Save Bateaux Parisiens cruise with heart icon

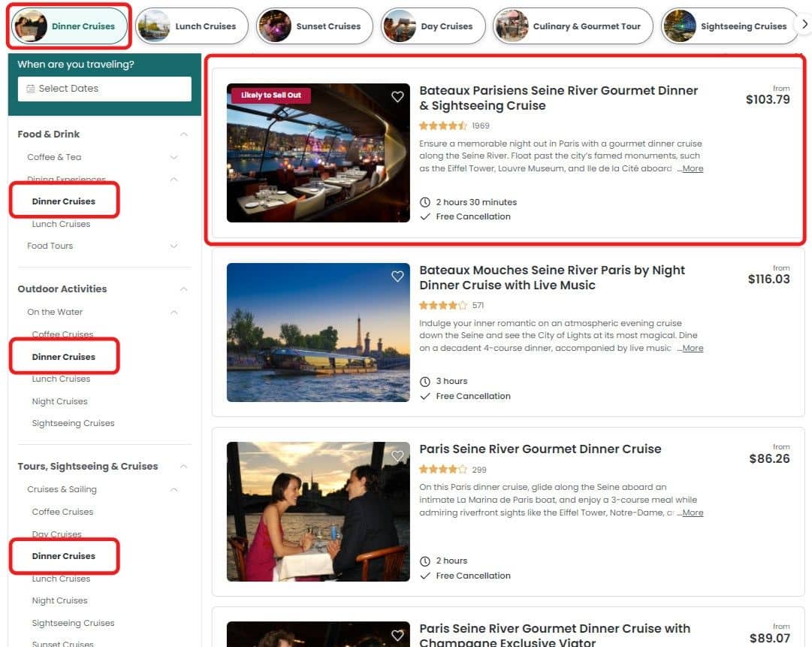[397, 96]
